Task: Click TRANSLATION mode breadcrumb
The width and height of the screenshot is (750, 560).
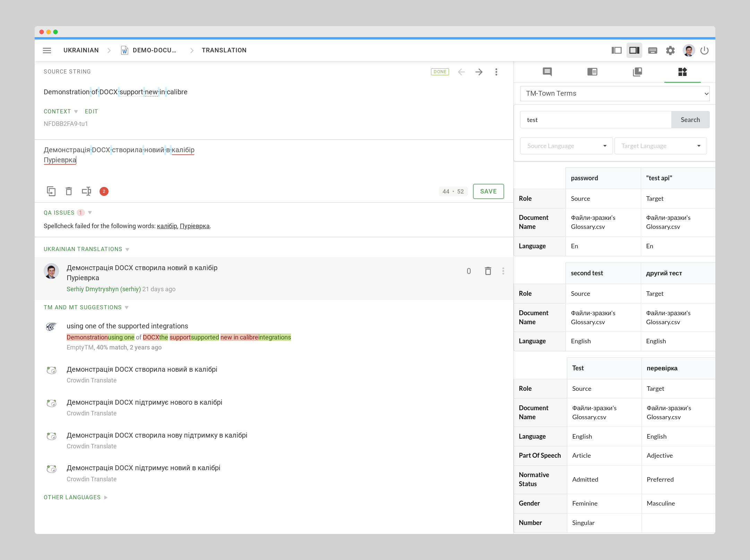Action: 224,50
